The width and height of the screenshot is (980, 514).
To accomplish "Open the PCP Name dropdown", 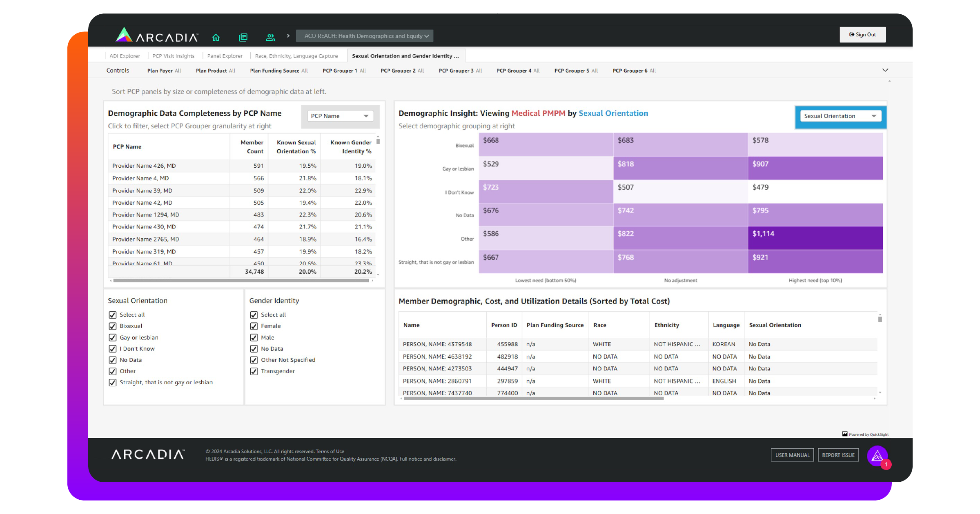I will [340, 116].
